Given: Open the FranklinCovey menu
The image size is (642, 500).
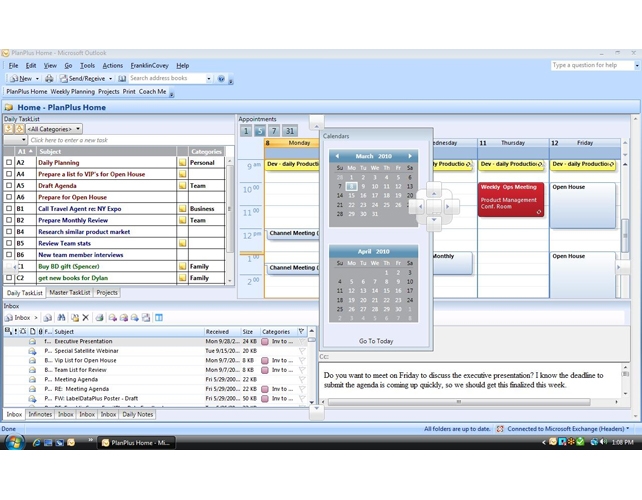Looking at the screenshot, I should point(149,66).
